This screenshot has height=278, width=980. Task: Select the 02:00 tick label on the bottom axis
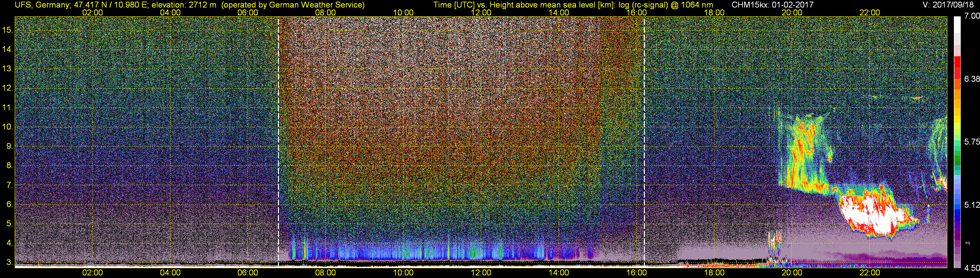click(x=92, y=273)
